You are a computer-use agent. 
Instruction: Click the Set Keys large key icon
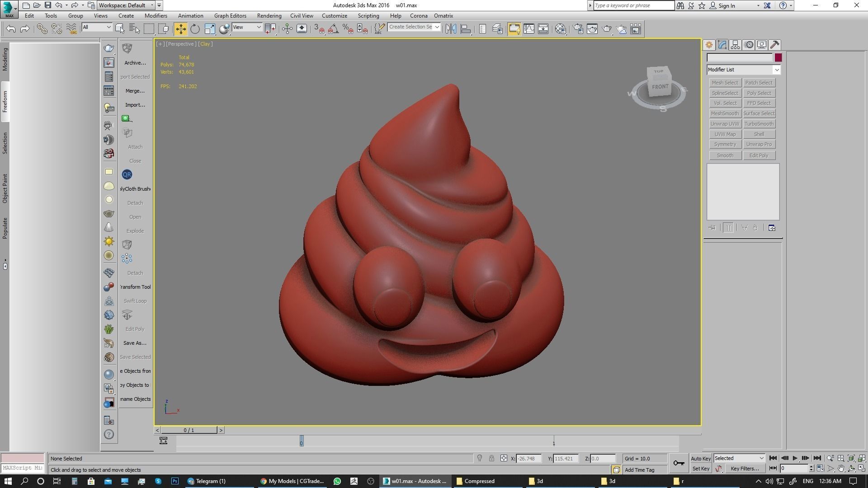(x=679, y=463)
